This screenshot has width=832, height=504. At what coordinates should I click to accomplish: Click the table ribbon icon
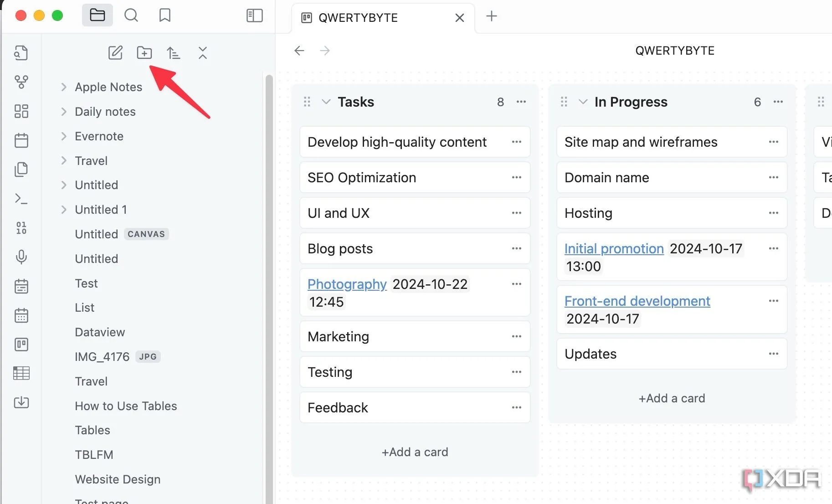(x=21, y=373)
